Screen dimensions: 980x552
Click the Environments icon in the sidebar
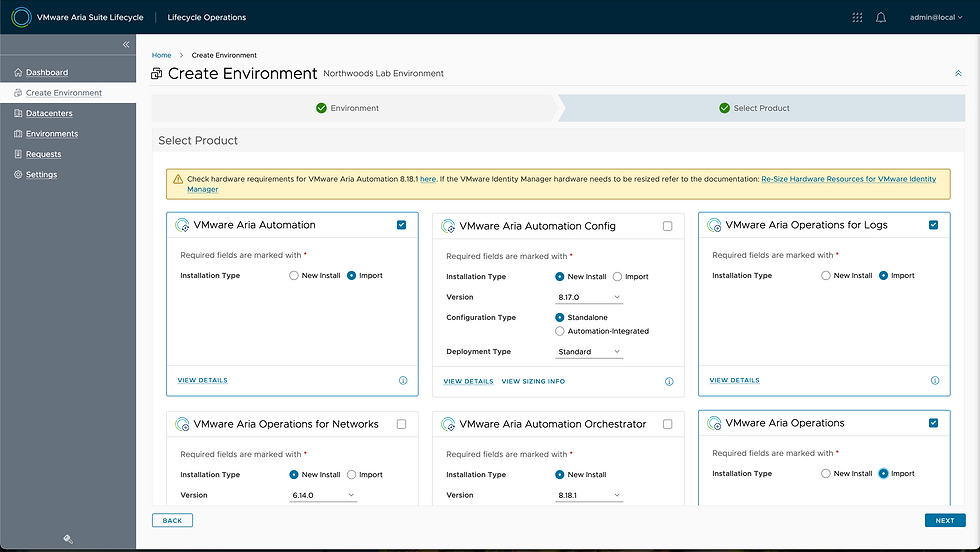click(18, 134)
